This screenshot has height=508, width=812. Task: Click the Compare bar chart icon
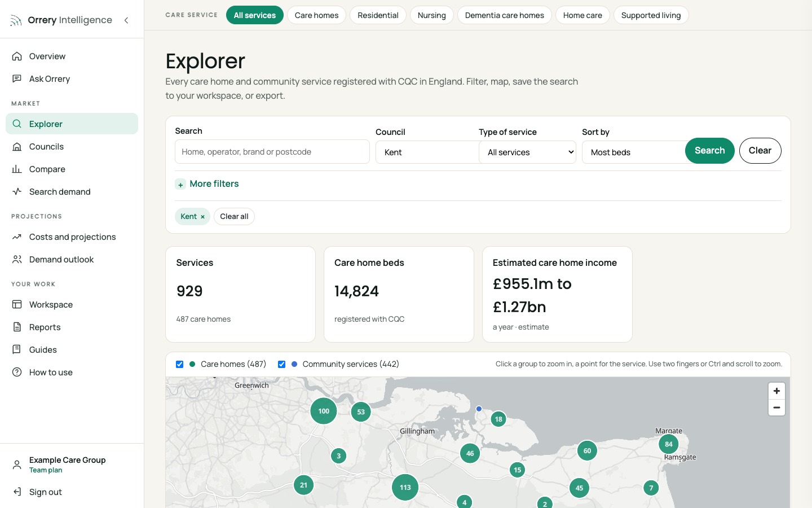pos(17,169)
